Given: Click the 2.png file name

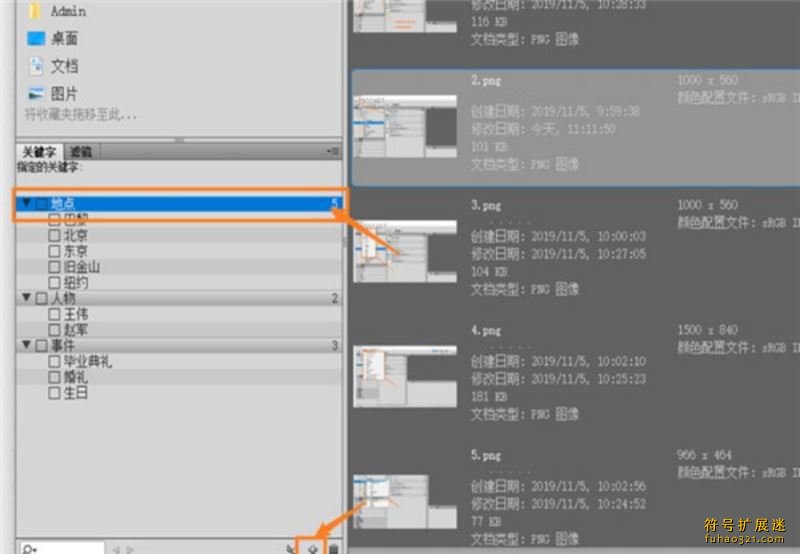Looking at the screenshot, I should point(486,81).
